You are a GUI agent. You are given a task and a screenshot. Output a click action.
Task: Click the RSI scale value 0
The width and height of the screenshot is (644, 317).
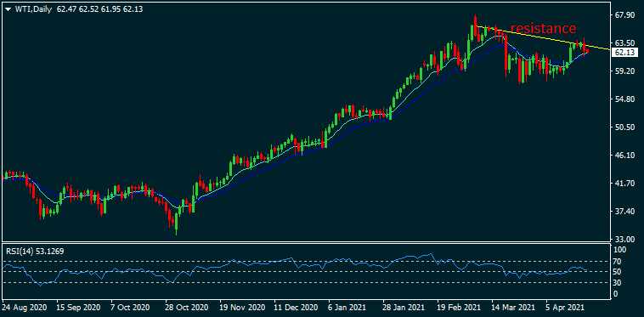click(616, 294)
